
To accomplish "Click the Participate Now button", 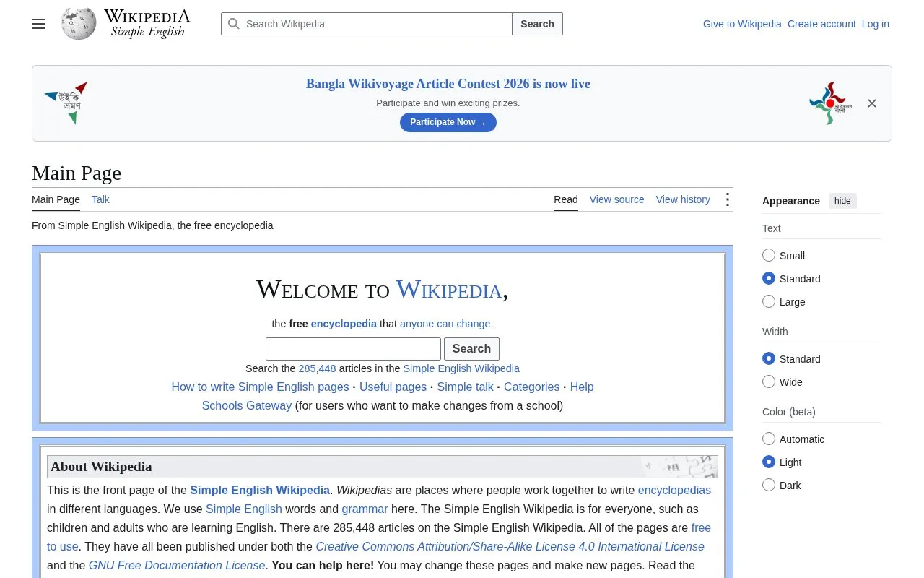I will [x=448, y=122].
